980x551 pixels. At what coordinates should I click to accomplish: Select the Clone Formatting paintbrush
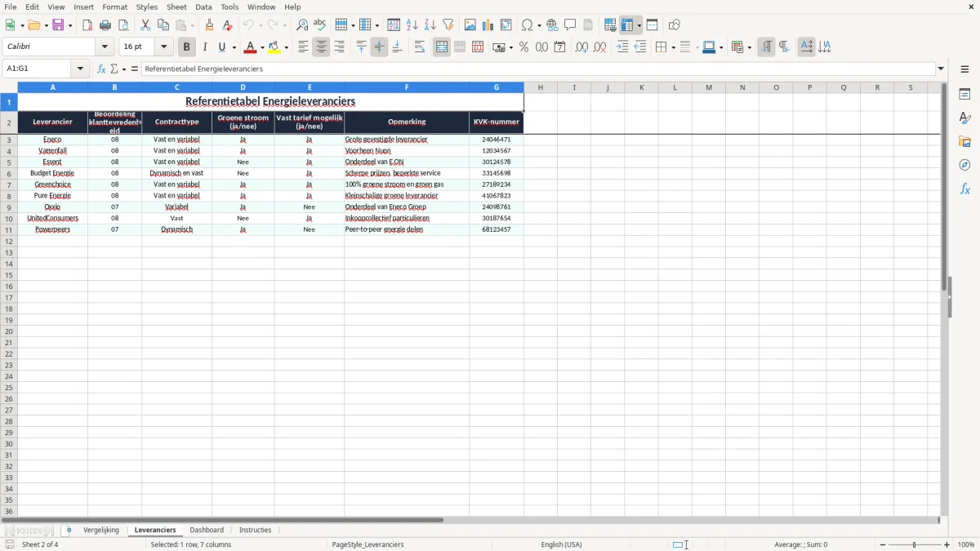coord(210,25)
